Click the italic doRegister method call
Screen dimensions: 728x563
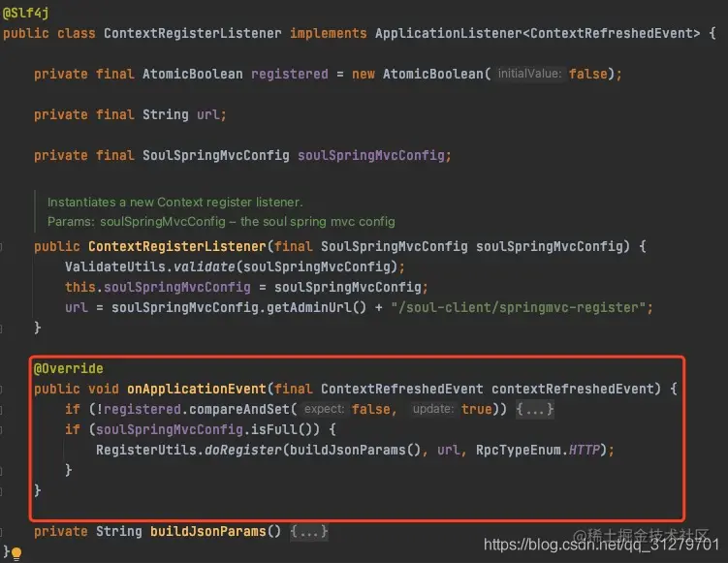click(x=242, y=451)
